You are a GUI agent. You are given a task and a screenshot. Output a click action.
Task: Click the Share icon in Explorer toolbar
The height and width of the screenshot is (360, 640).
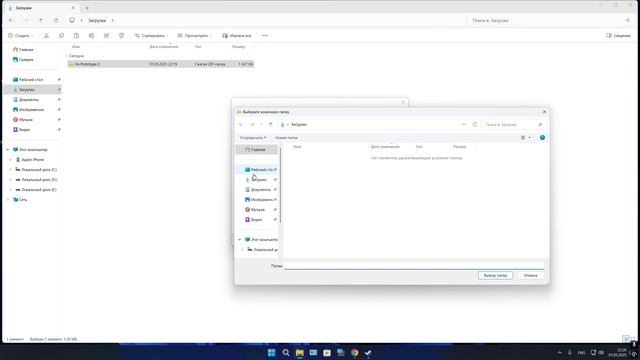click(x=107, y=36)
